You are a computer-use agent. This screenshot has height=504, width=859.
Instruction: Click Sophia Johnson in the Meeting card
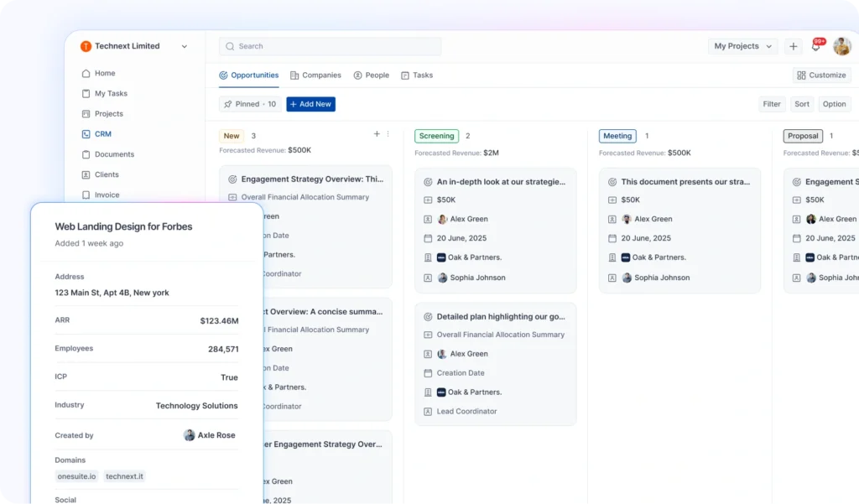point(662,278)
